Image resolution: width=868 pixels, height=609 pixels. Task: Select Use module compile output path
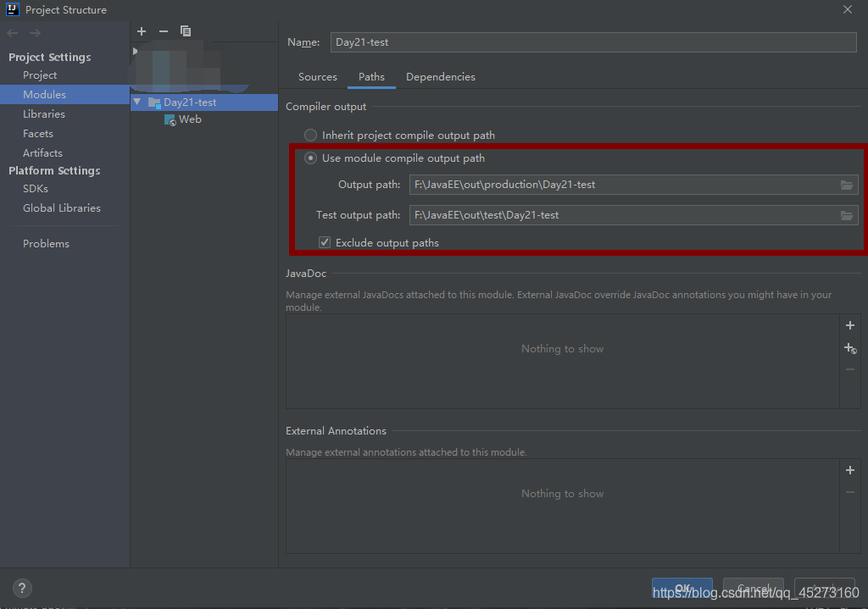(x=310, y=158)
